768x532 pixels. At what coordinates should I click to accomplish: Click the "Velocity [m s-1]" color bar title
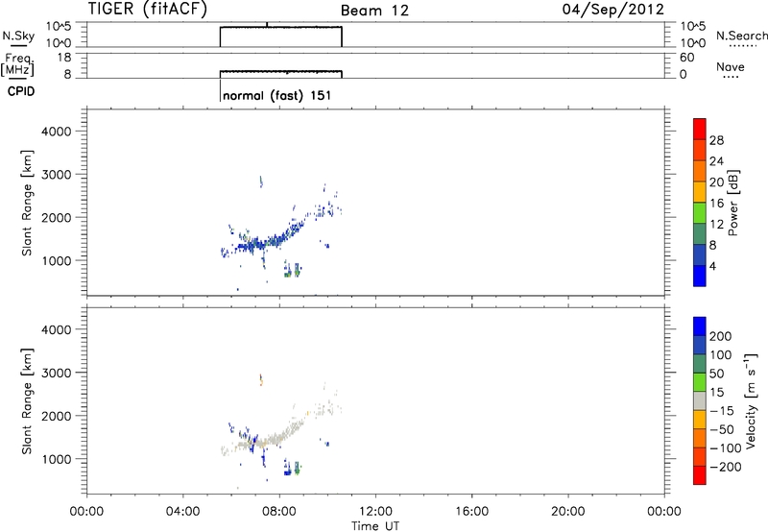751,400
